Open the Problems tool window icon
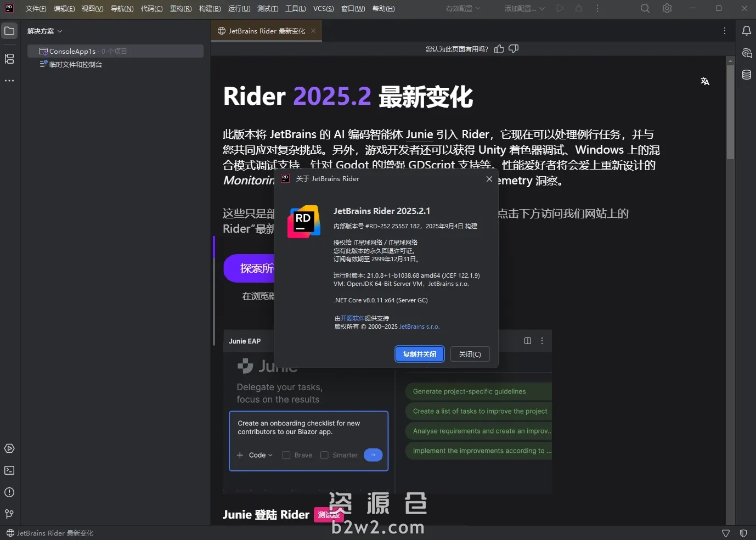 (9, 492)
